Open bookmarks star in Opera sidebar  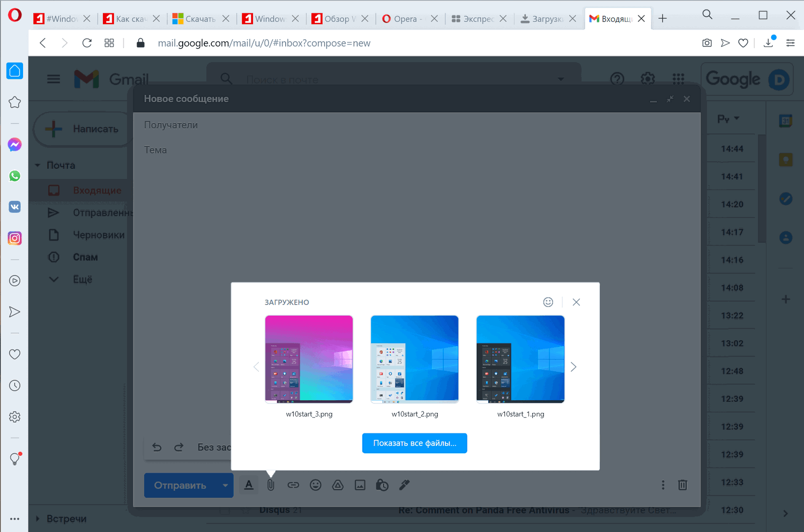tap(14, 102)
